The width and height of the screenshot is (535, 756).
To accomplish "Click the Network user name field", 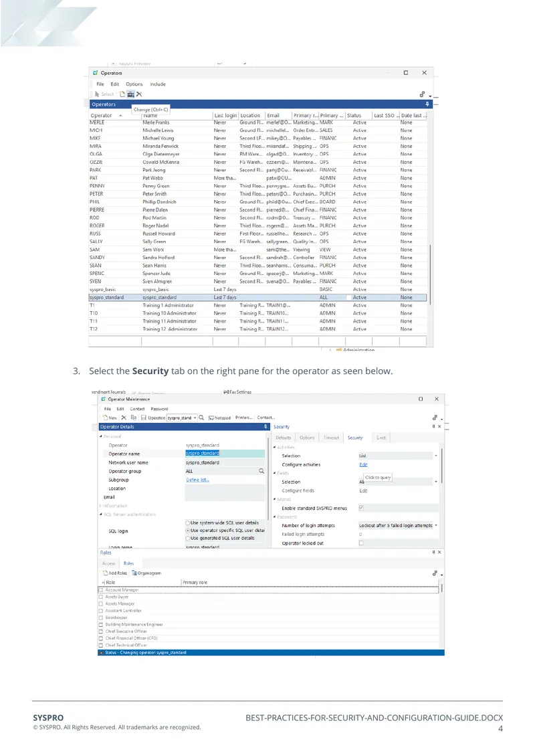I will (225, 462).
